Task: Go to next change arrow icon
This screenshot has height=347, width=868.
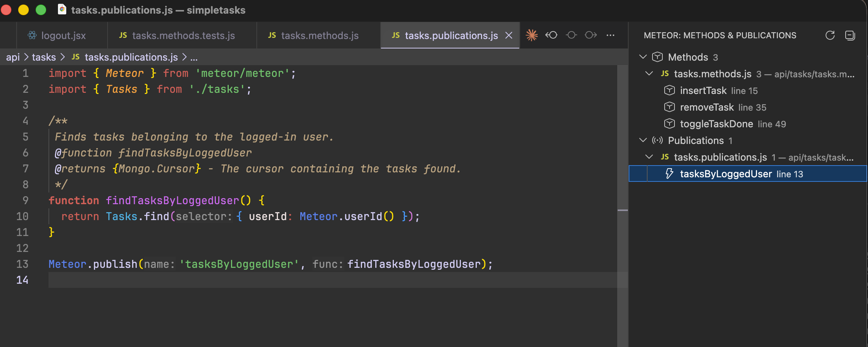Action: point(591,35)
